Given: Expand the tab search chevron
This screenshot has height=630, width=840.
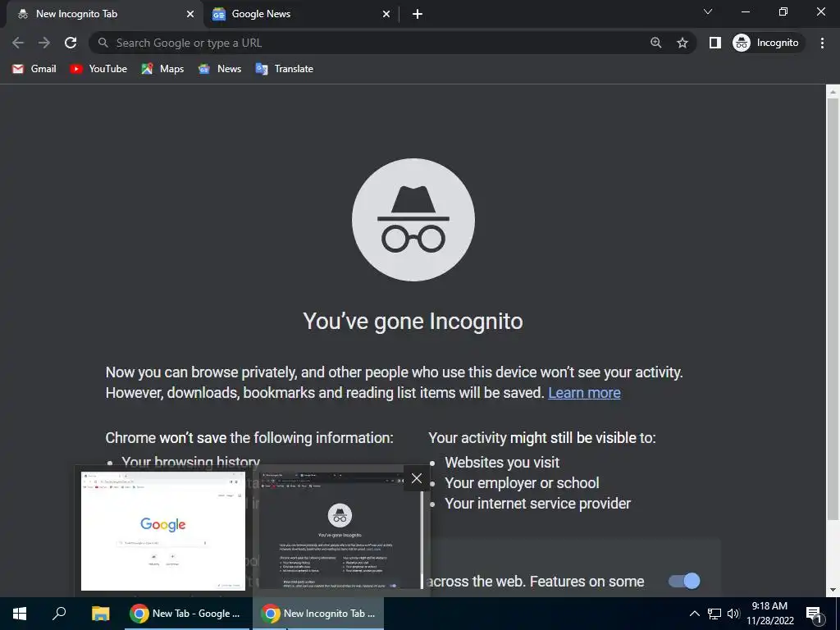Looking at the screenshot, I should tap(708, 11).
